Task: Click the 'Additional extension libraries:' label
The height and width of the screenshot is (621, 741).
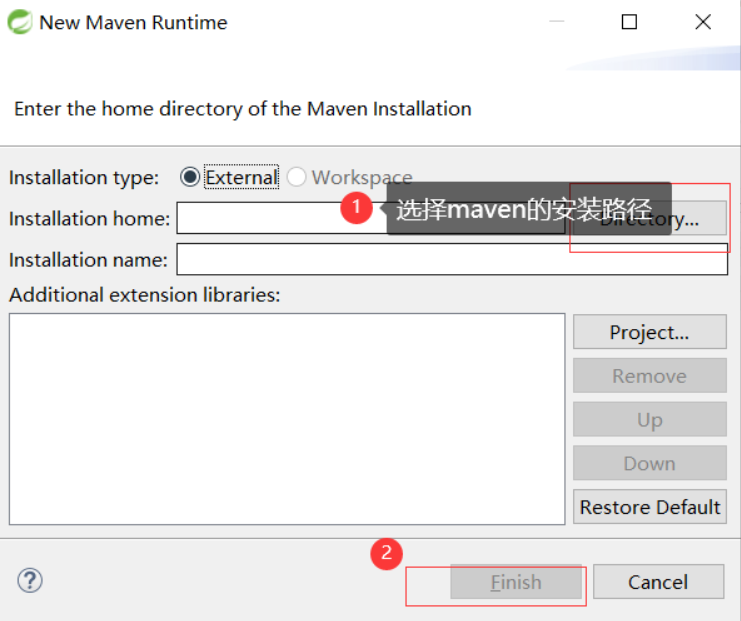Action: coord(145,295)
